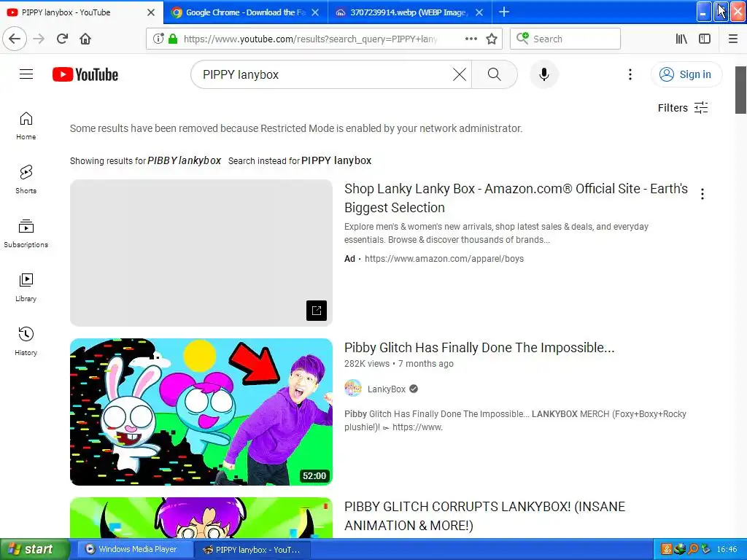This screenshot has width=747, height=560.
Task: Open the PIBBY GLITCH CORRUPTS LANKYBOX thumbnail
Action: point(201,518)
